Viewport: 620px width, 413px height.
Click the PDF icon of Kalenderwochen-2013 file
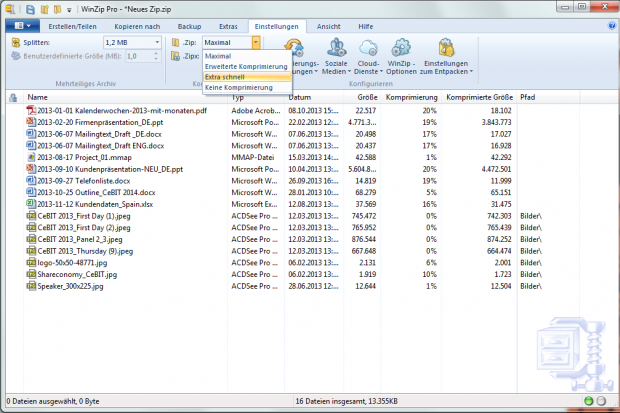click(31, 110)
